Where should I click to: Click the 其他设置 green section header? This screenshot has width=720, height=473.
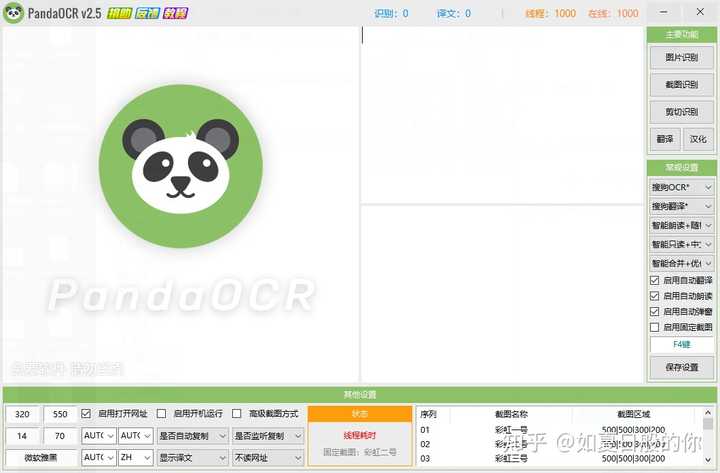tap(360, 395)
